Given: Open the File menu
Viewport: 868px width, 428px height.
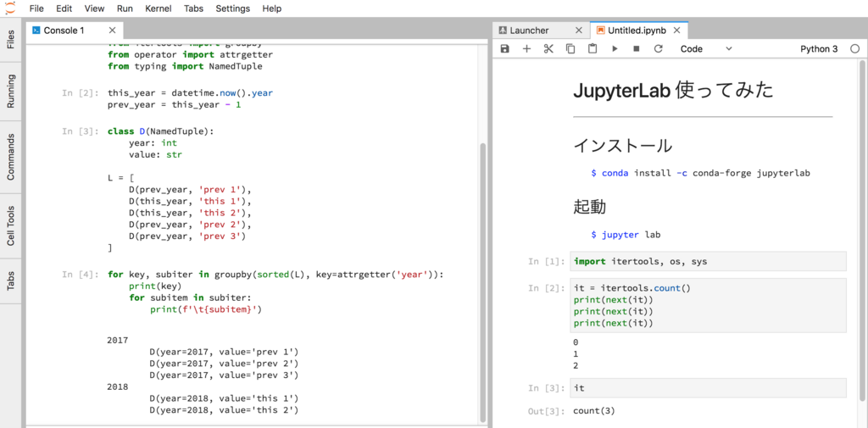Looking at the screenshot, I should [36, 8].
